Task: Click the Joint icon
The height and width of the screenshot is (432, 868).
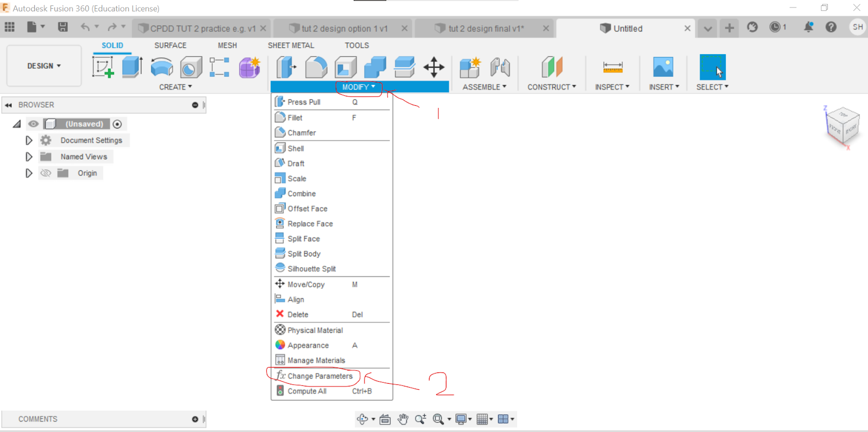Action: click(500, 67)
